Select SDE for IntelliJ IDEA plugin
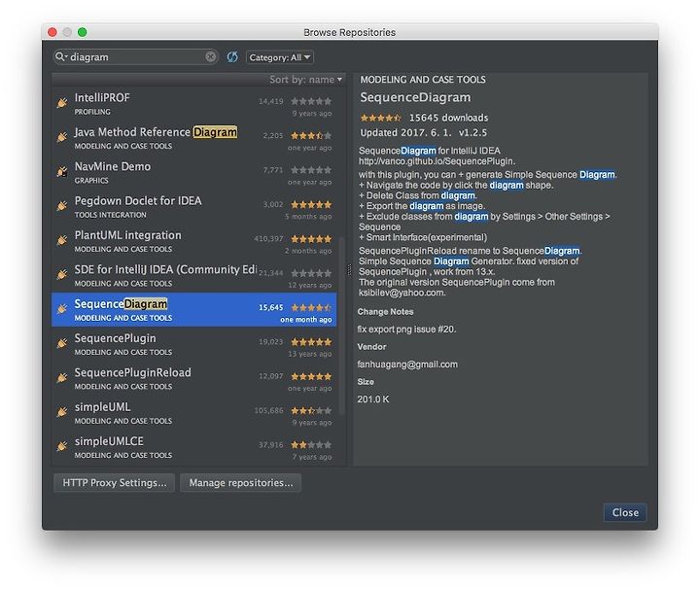The height and width of the screenshot is (590, 700). pos(194,275)
